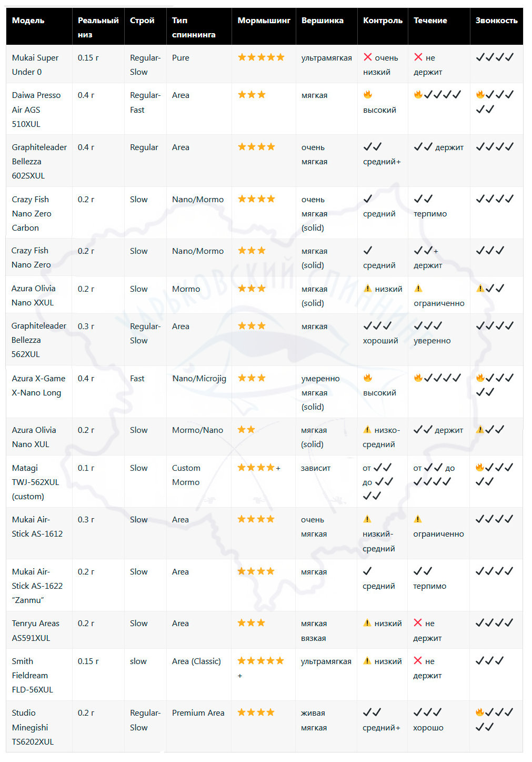The height and width of the screenshot is (762, 532).
Task: Click the single checkmark in Crazy Fish Nano Zero Carbon's Контроль cell
Action: coord(368,199)
